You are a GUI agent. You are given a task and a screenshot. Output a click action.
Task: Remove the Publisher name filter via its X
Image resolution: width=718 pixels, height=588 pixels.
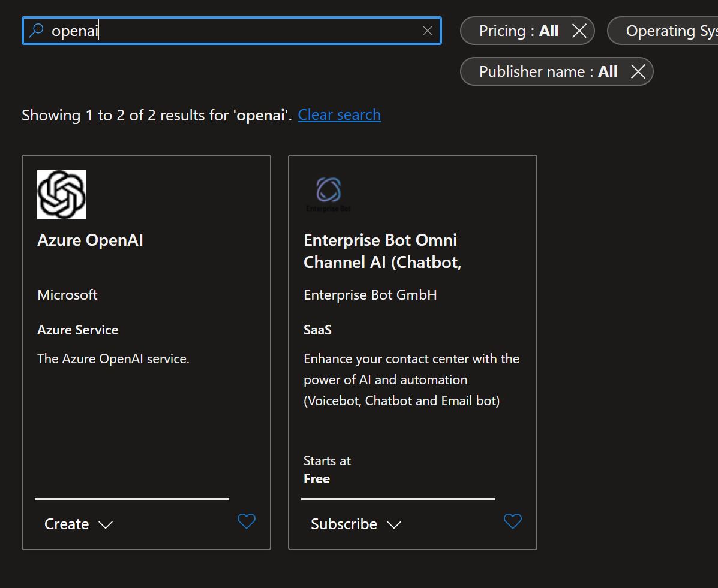point(638,71)
